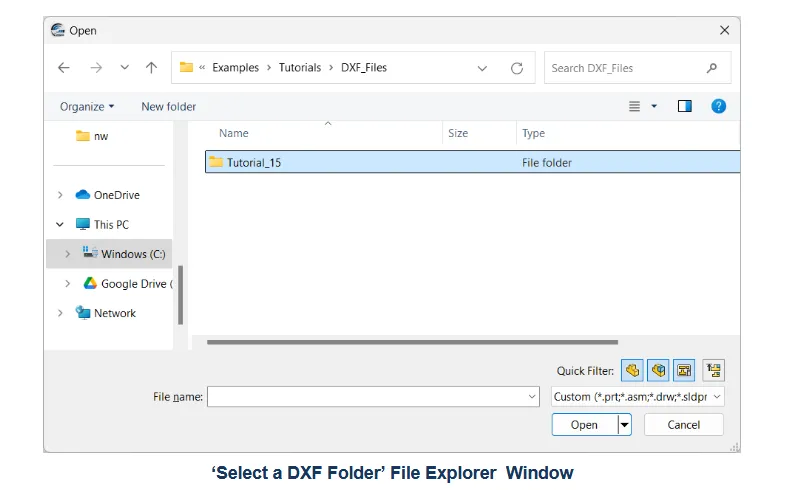Select the Tutorial_15 folder
This screenshot has width=801, height=490.
tap(472, 162)
